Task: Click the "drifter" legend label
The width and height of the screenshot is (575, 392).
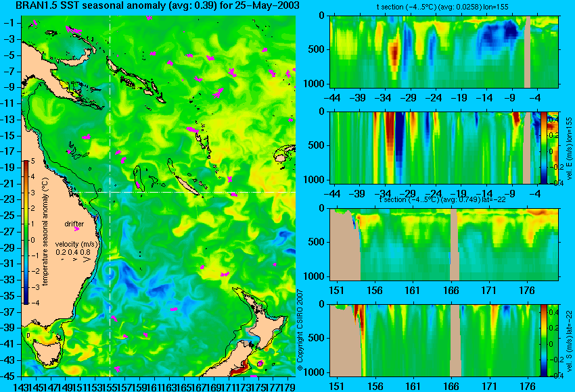Action: point(74,224)
